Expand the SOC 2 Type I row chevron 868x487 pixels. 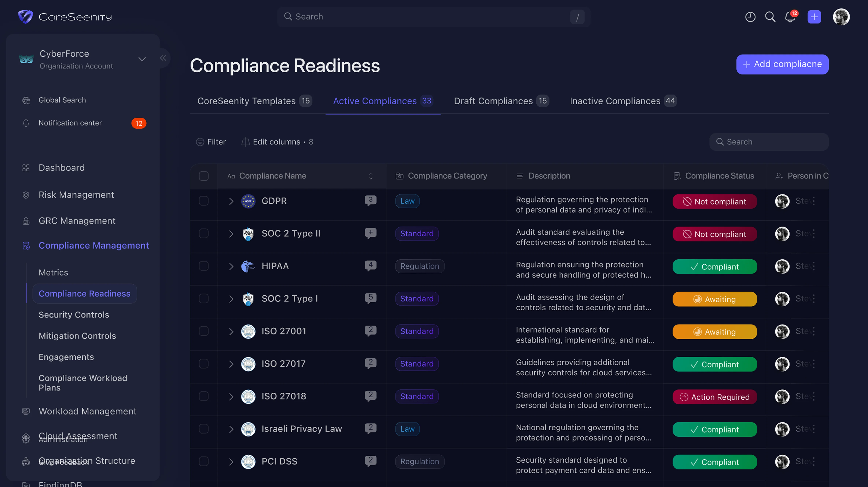231,299
